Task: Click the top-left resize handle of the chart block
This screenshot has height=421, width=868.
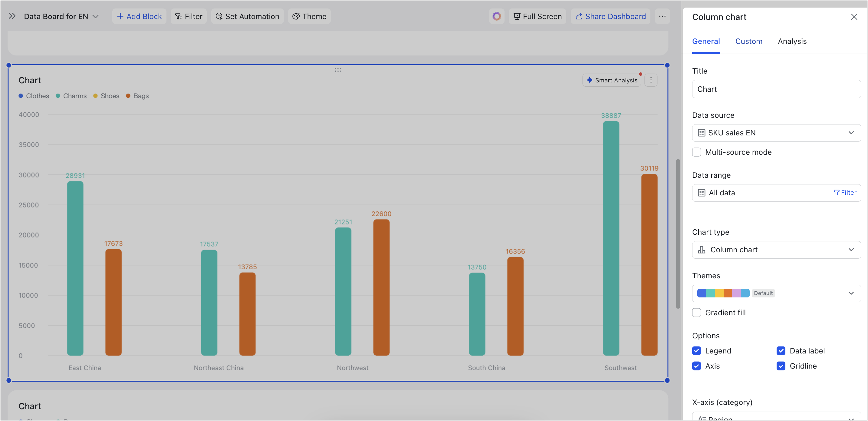Action: (x=9, y=65)
